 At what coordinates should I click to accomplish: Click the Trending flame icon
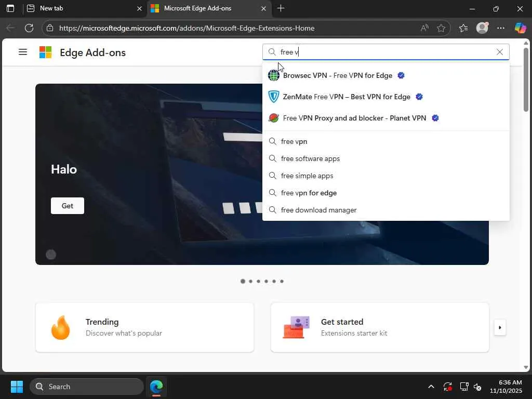[x=61, y=327]
